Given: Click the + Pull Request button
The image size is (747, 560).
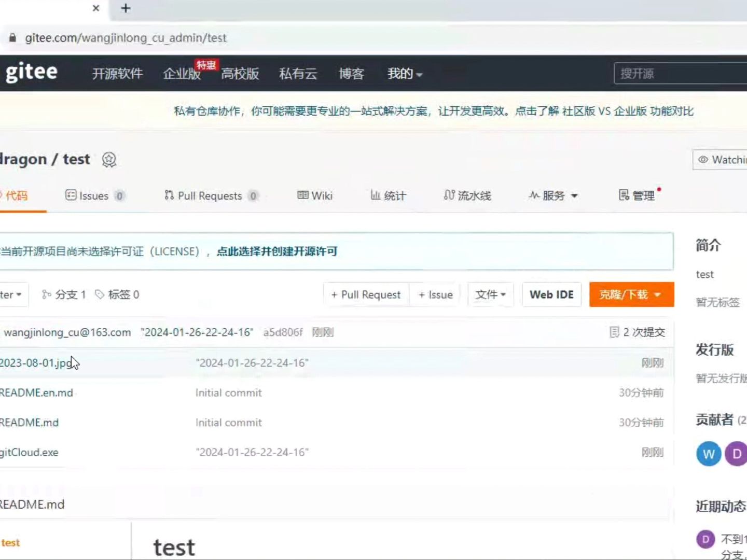Looking at the screenshot, I should pyautogui.click(x=366, y=295).
